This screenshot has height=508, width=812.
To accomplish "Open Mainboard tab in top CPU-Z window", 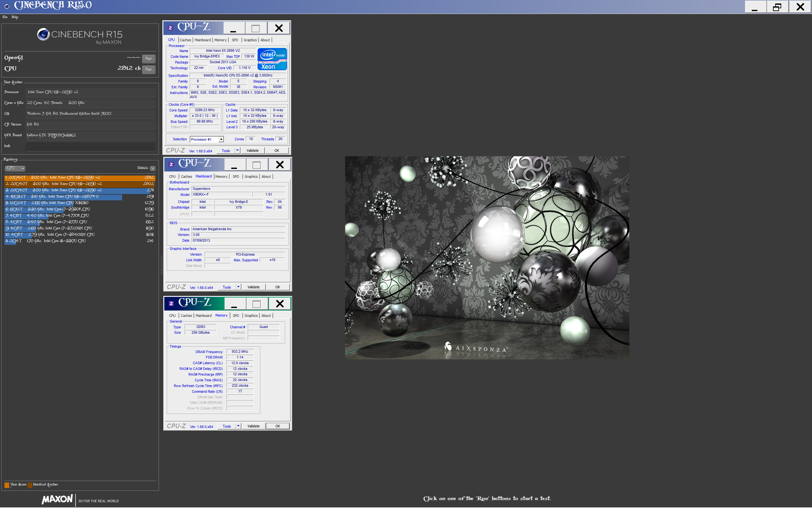I will coord(203,40).
